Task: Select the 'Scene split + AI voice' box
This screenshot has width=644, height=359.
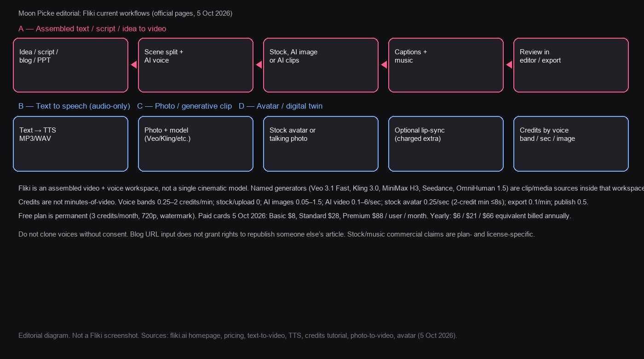Action: (x=195, y=65)
